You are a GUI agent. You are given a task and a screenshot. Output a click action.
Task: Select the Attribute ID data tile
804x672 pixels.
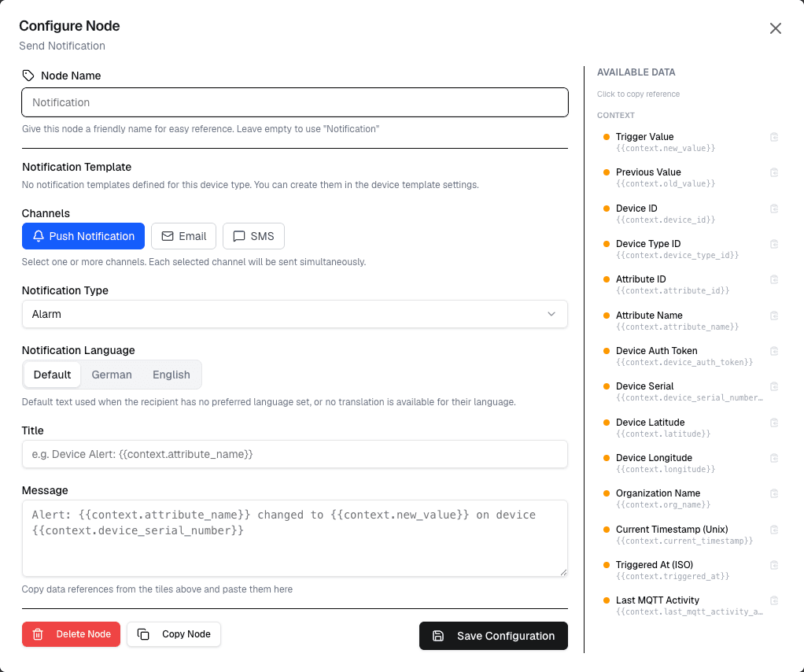(x=690, y=285)
